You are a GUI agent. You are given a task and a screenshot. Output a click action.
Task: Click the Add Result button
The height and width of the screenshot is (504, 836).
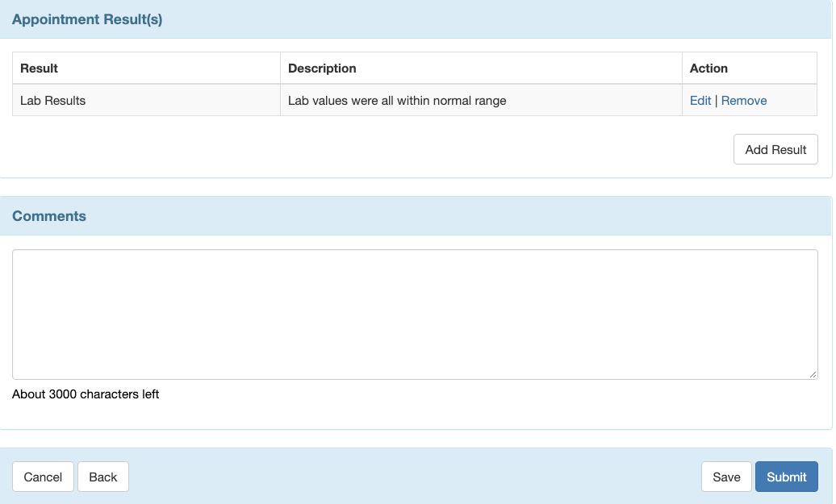click(x=775, y=150)
